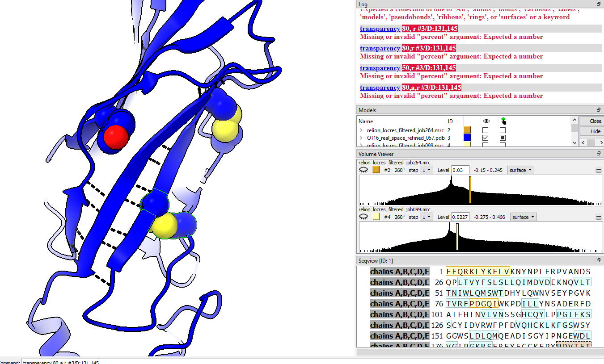604x364 pixels.
Task: Open the step dropdown for job264 volume
Action: (x=427, y=170)
